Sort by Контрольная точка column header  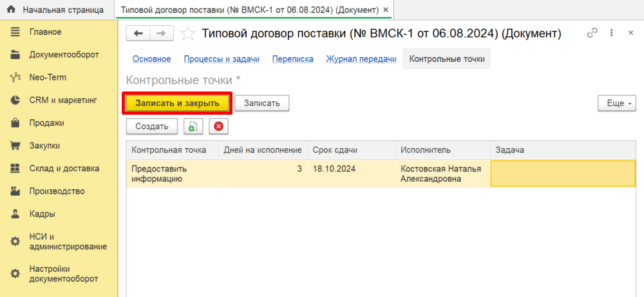[173, 150]
